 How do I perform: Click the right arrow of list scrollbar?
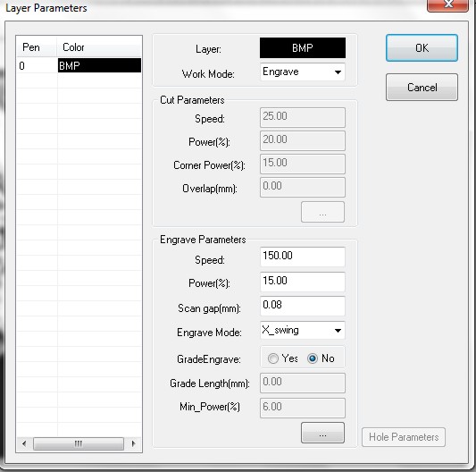pyautogui.click(x=133, y=443)
